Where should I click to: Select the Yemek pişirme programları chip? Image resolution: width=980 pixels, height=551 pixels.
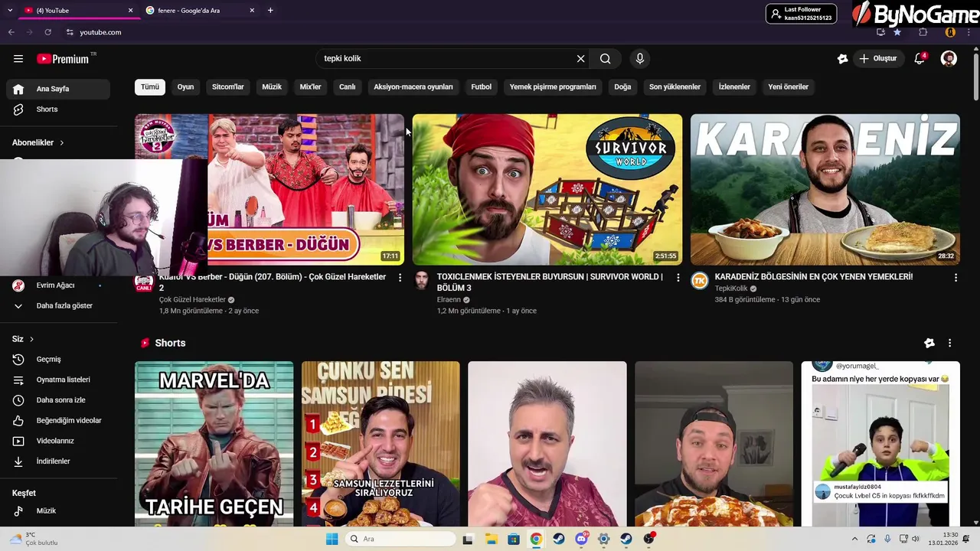tap(553, 87)
